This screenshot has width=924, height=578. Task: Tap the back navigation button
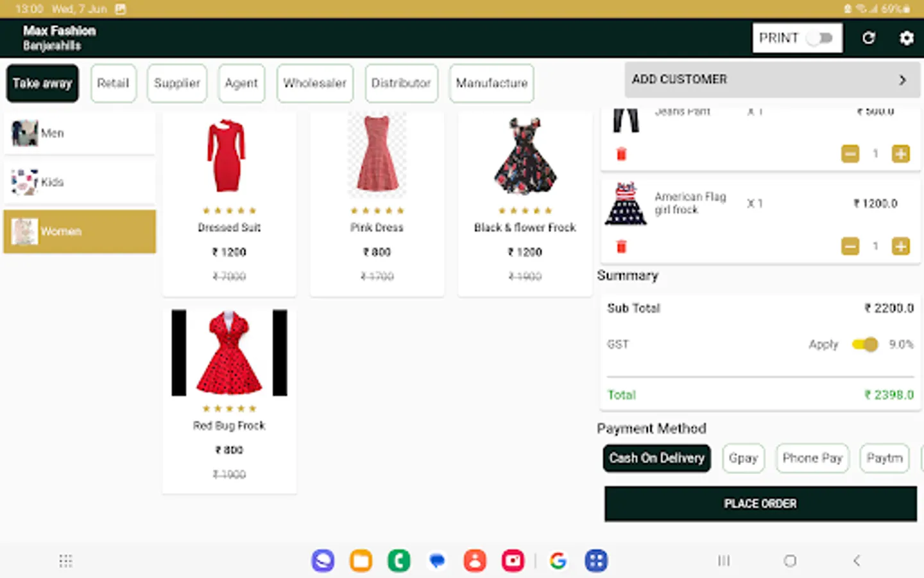pyautogui.click(x=857, y=561)
